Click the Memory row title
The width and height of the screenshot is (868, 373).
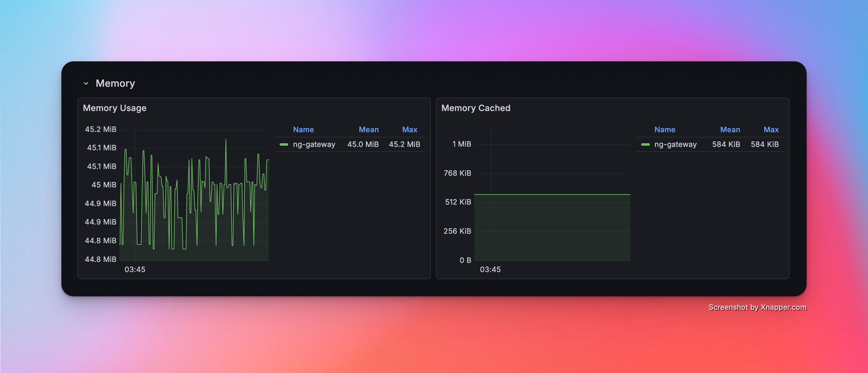pyautogui.click(x=115, y=83)
